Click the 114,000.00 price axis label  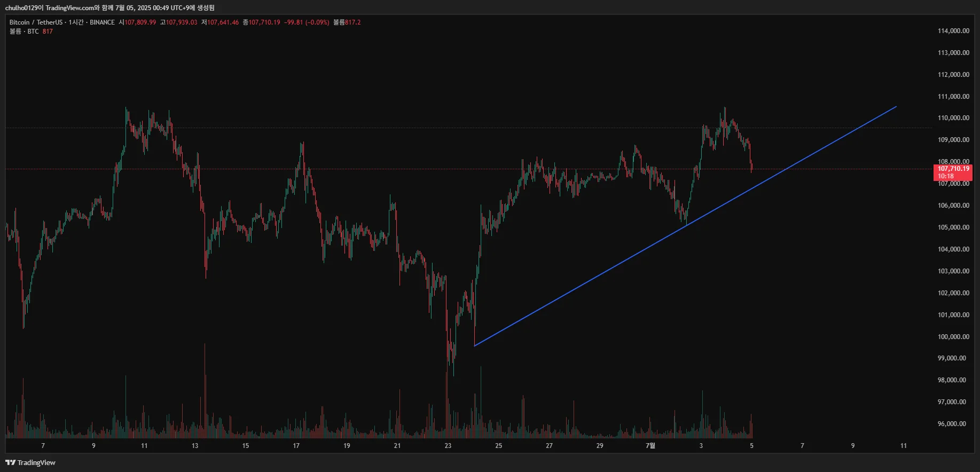click(x=953, y=31)
